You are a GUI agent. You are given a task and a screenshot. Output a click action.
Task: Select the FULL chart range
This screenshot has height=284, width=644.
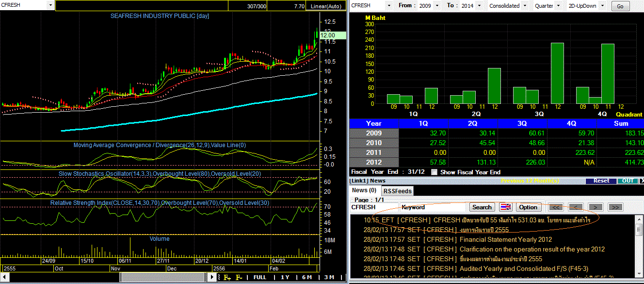pos(260,277)
